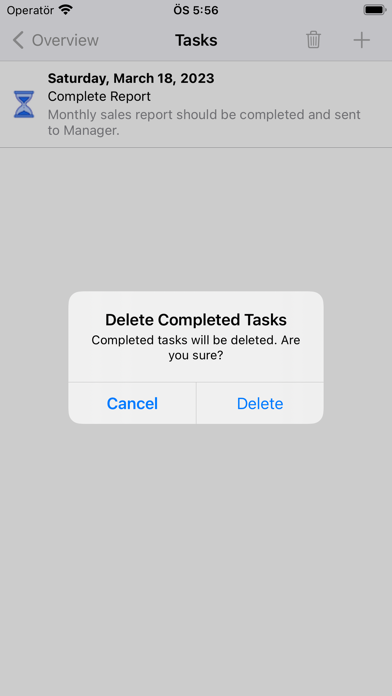This screenshot has width=392, height=696.
Task: Select the Saturday, March 18, 2023 heading
Action: [131, 79]
